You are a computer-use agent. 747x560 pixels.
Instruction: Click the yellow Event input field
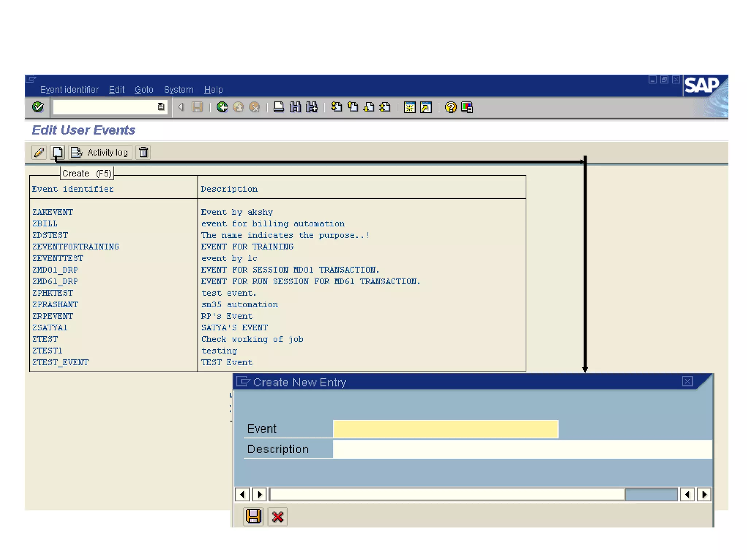[x=445, y=429]
